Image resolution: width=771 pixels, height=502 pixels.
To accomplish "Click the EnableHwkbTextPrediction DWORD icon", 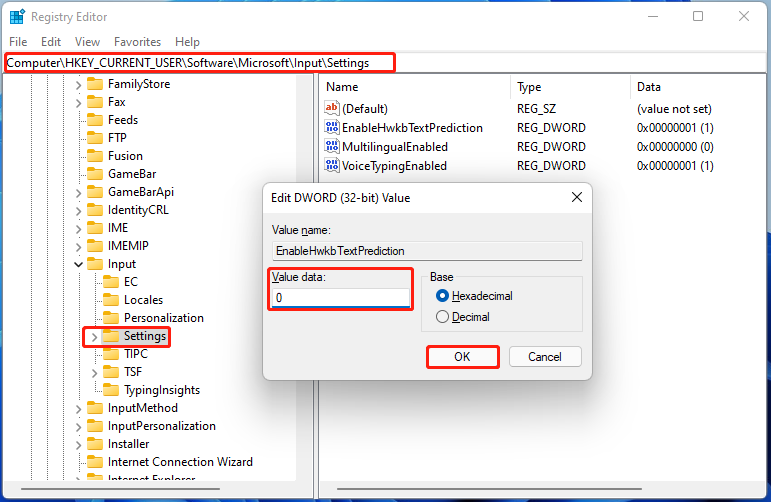I will pos(332,127).
